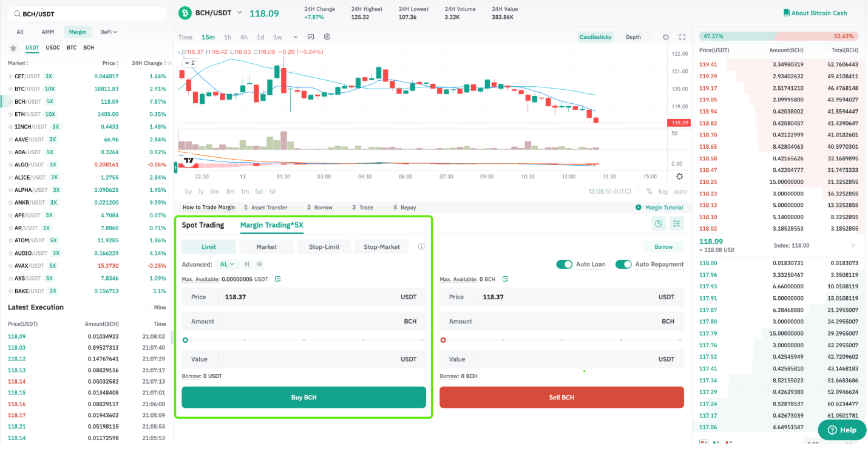The image size is (868, 451).
Task: Select the Margin Trading*5X tab
Action: [x=271, y=225]
